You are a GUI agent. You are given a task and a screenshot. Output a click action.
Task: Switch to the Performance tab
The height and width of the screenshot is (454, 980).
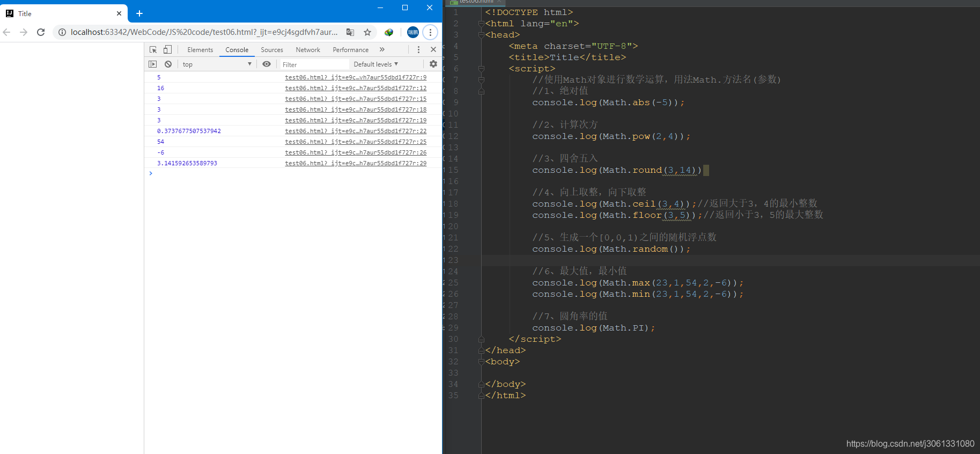351,50
